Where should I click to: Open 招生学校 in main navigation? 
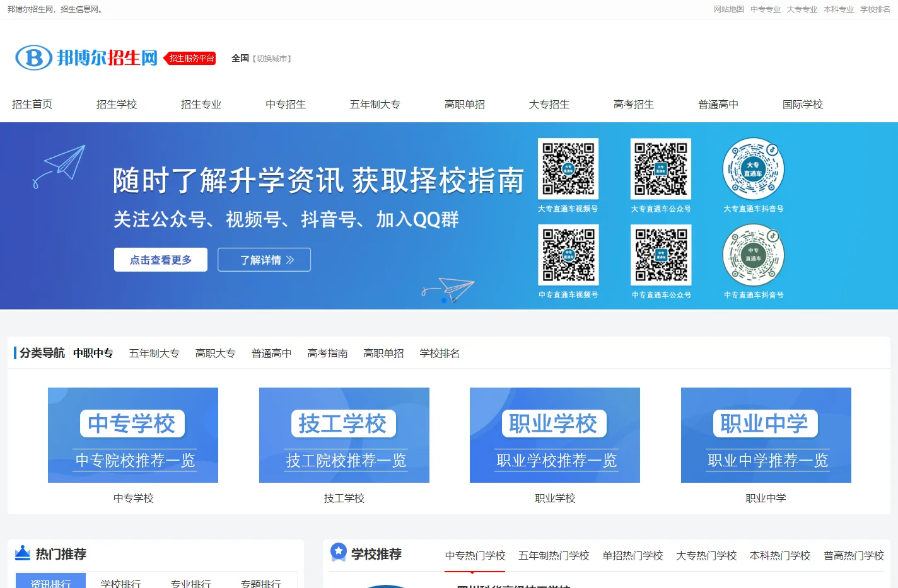point(117,105)
